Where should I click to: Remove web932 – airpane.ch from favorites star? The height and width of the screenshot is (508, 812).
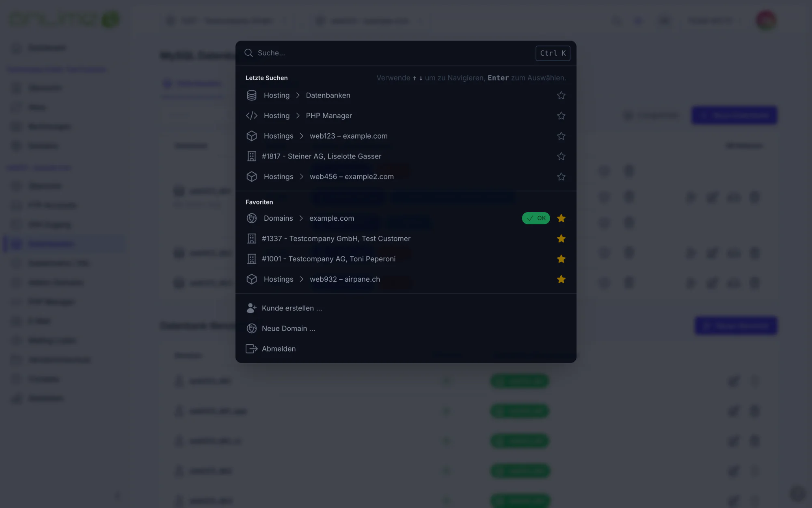(561, 279)
